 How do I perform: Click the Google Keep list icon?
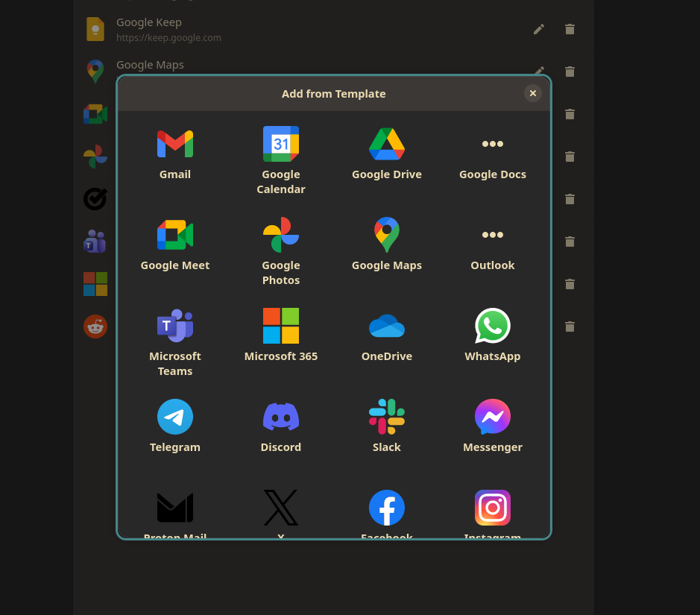(95, 30)
